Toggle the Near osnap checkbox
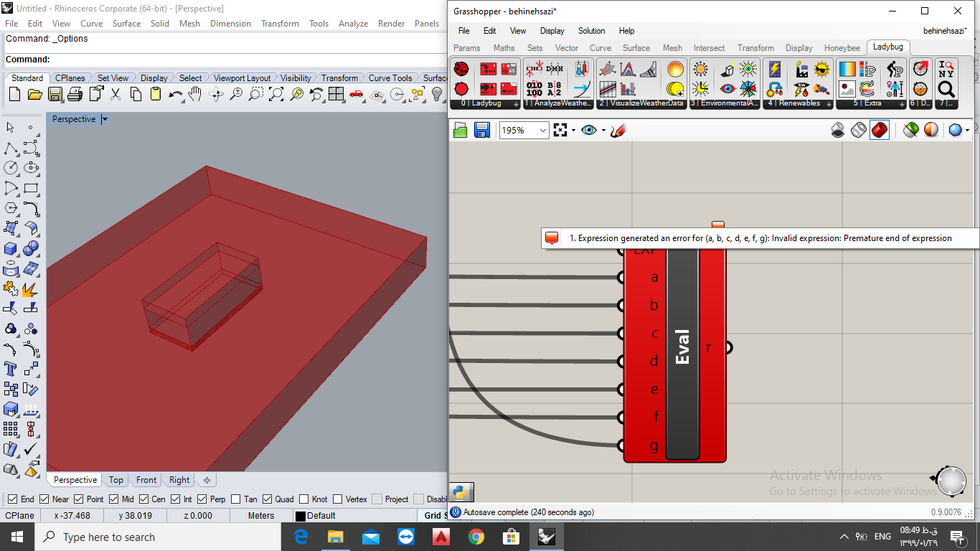 coord(44,499)
